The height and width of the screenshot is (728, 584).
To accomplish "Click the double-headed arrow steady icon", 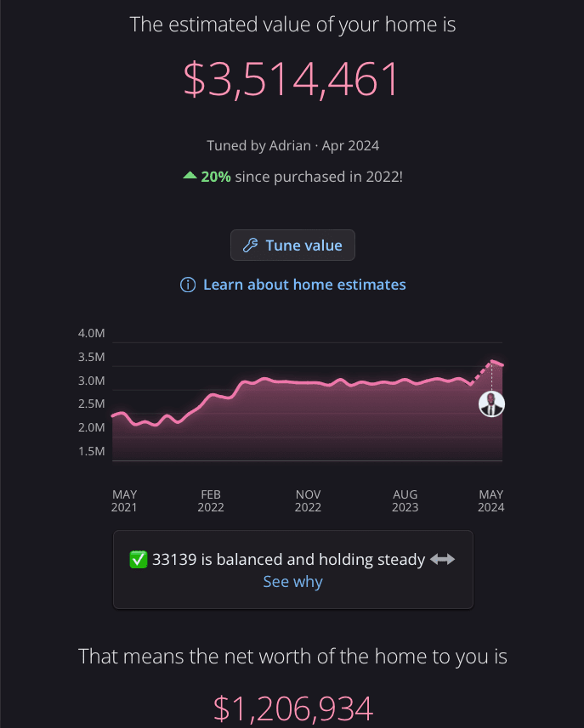I will tap(442, 560).
